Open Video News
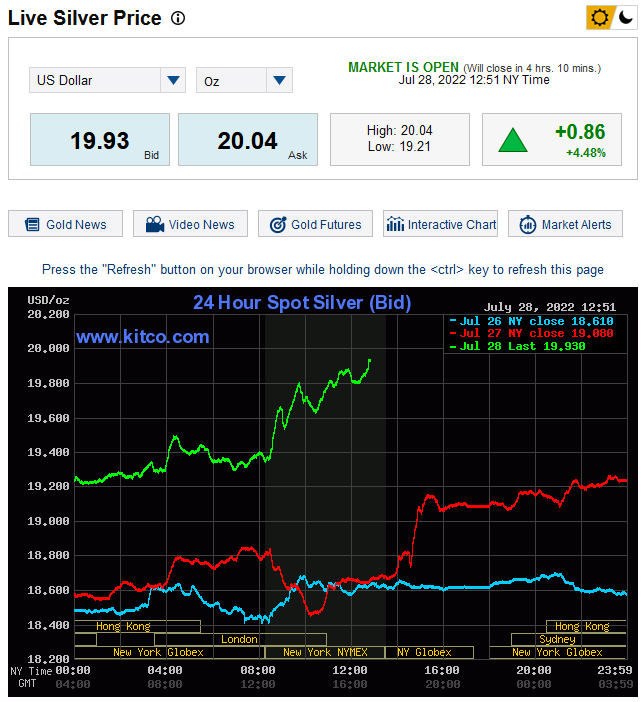The image size is (641, 702). [x=190, y=224]
